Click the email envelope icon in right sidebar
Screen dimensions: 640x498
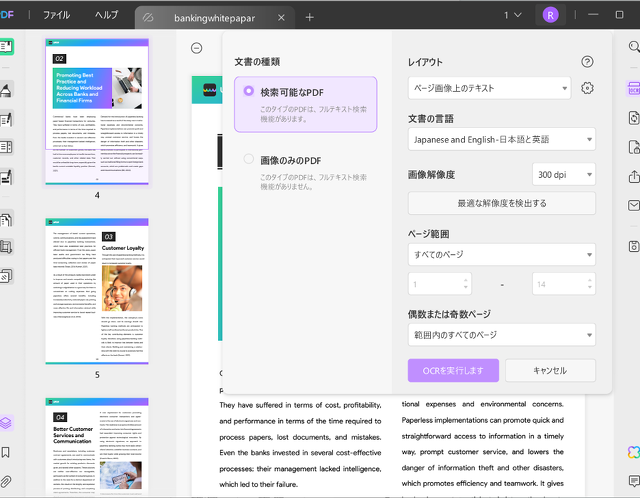click(x=632, y=206)
